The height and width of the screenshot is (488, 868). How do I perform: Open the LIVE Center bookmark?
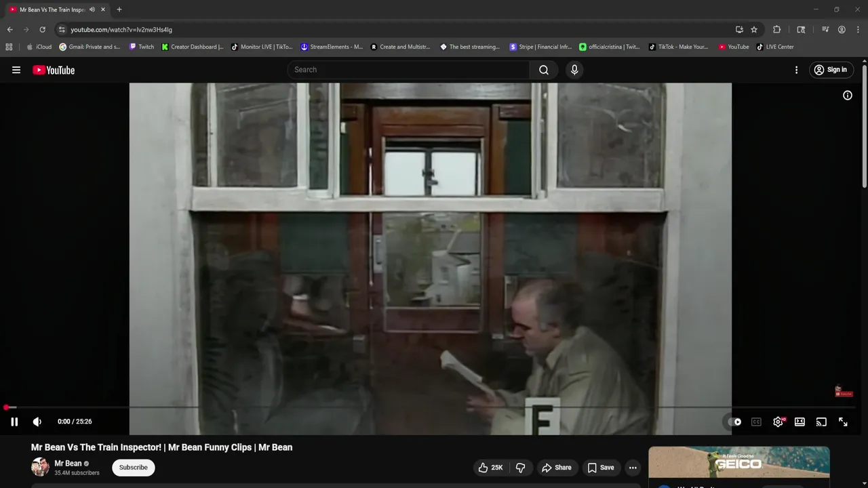coord(775,47)
